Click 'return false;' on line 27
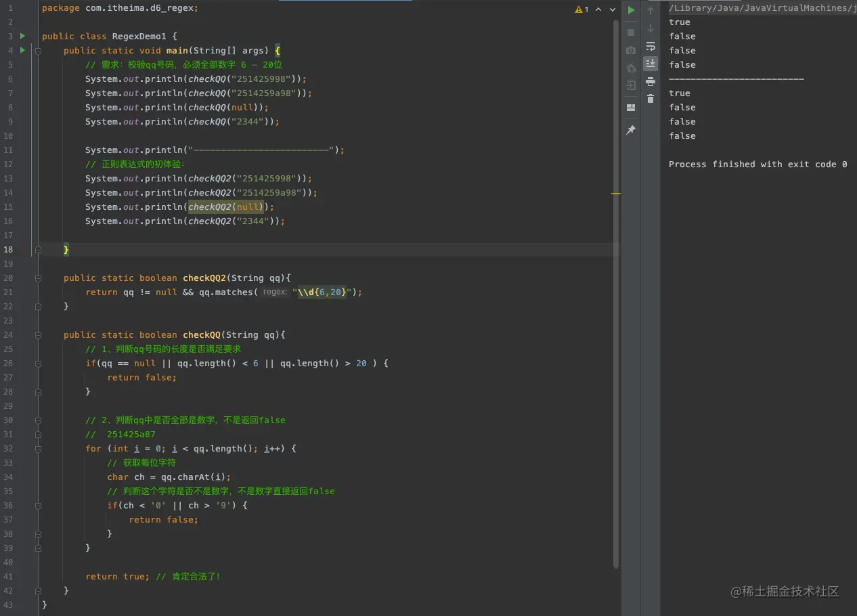 [142, 378]
